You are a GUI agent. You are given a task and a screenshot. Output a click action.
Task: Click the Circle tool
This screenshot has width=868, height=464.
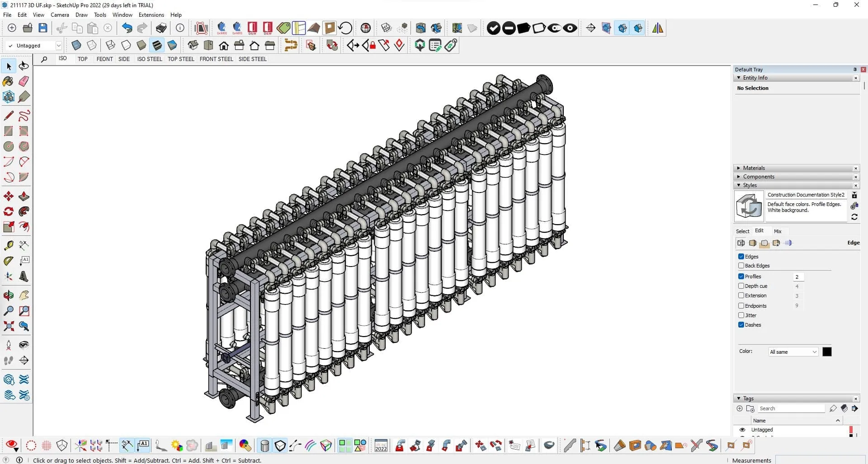point(9,146)
